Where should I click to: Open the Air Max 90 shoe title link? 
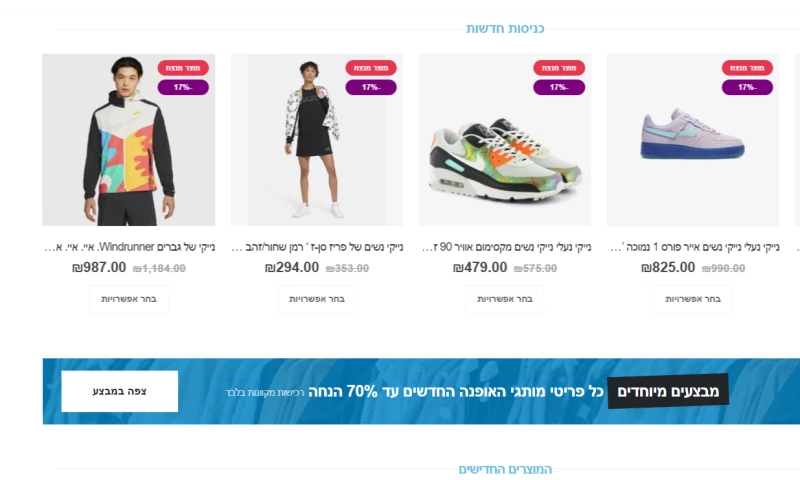(x=507, y=247)
